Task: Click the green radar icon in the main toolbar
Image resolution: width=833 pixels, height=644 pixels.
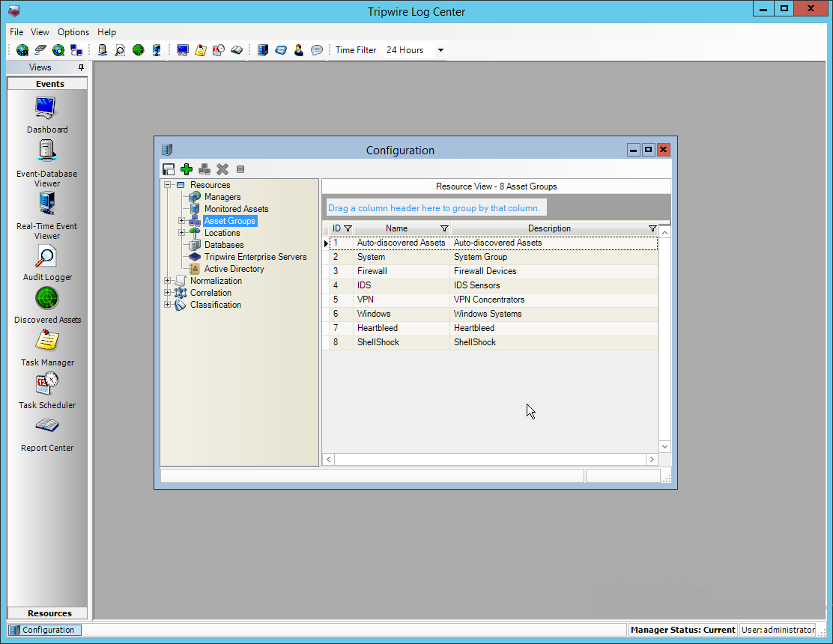Action: 138,50
